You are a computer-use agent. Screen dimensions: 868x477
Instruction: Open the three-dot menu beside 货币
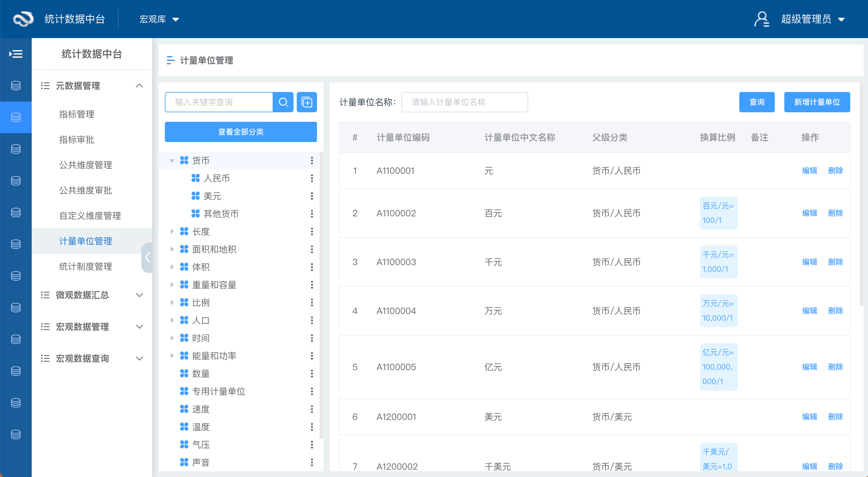click(312, 160)
